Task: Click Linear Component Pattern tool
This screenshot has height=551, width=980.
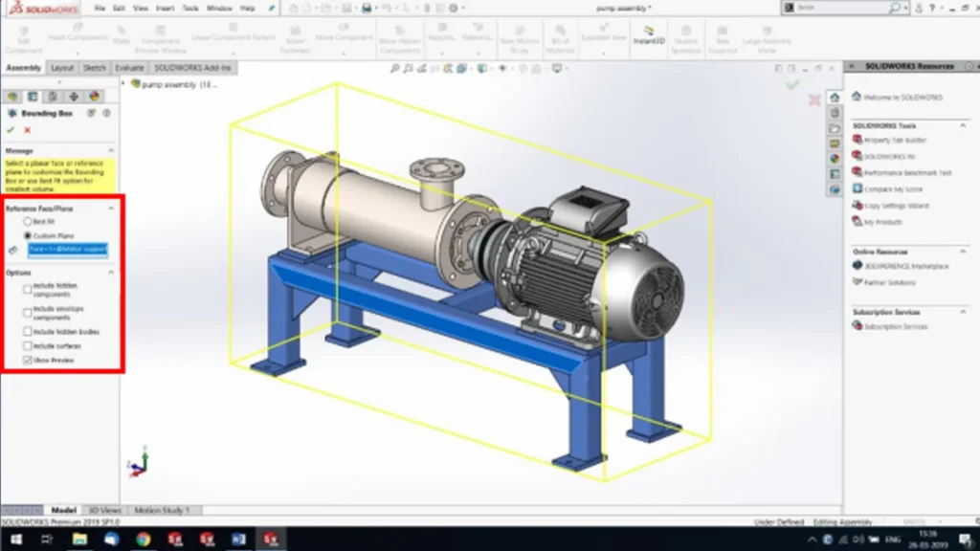Action: click(x=234, y=33)
